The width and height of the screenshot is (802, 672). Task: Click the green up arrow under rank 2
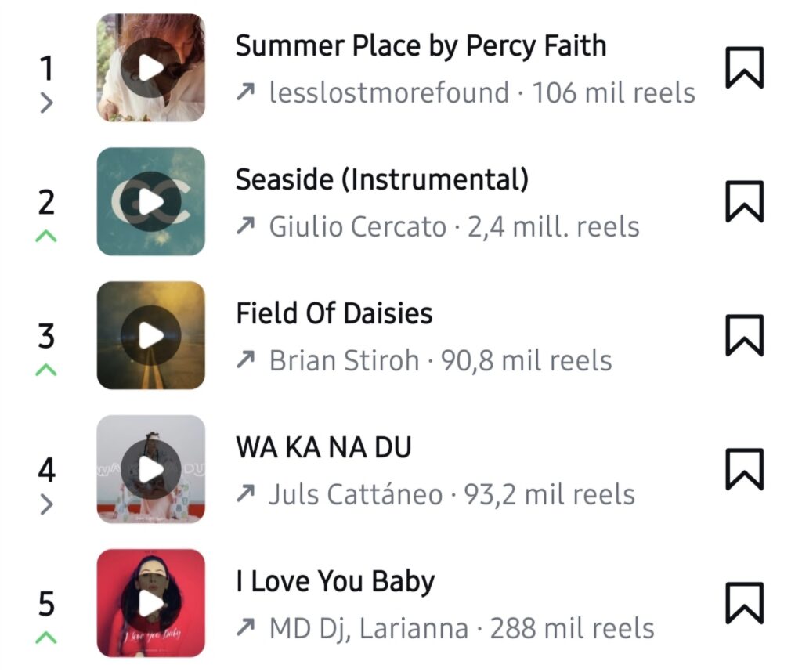click(x=46, y=237)
